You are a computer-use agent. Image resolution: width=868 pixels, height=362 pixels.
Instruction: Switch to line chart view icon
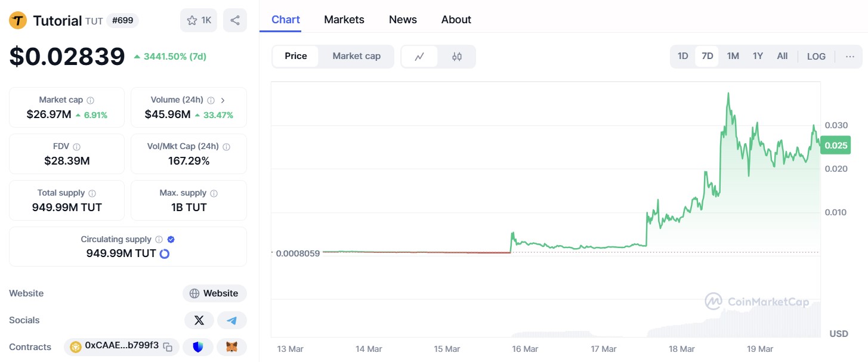point(419,57)
